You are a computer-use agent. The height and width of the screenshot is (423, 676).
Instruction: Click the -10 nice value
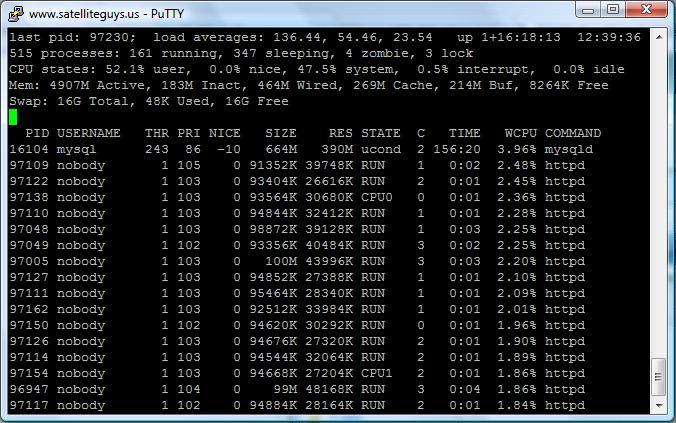229,149
